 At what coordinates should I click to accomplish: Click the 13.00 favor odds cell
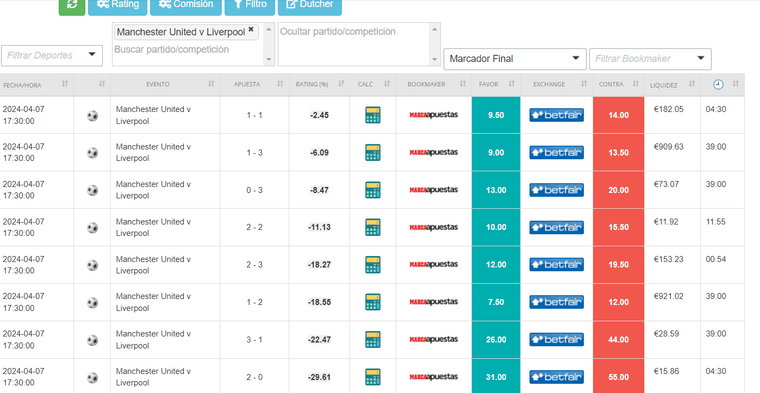click(x=496, y=190)
